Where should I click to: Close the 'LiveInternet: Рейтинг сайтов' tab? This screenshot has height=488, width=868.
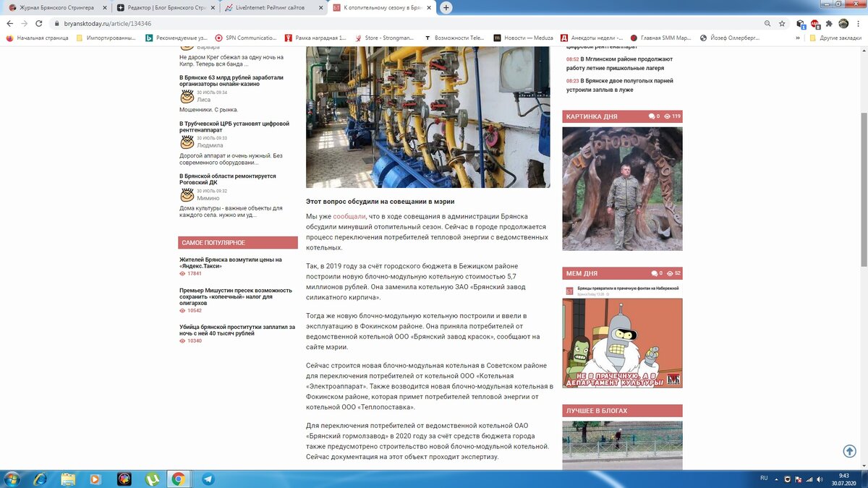320,7
